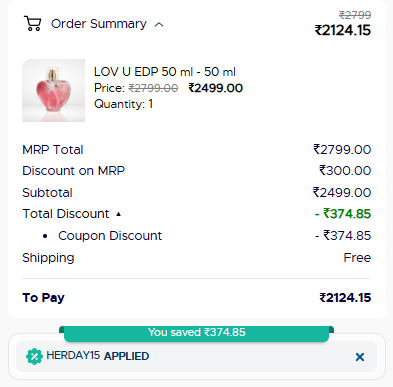Collapse the Order Summary chevron

(159, 24)
